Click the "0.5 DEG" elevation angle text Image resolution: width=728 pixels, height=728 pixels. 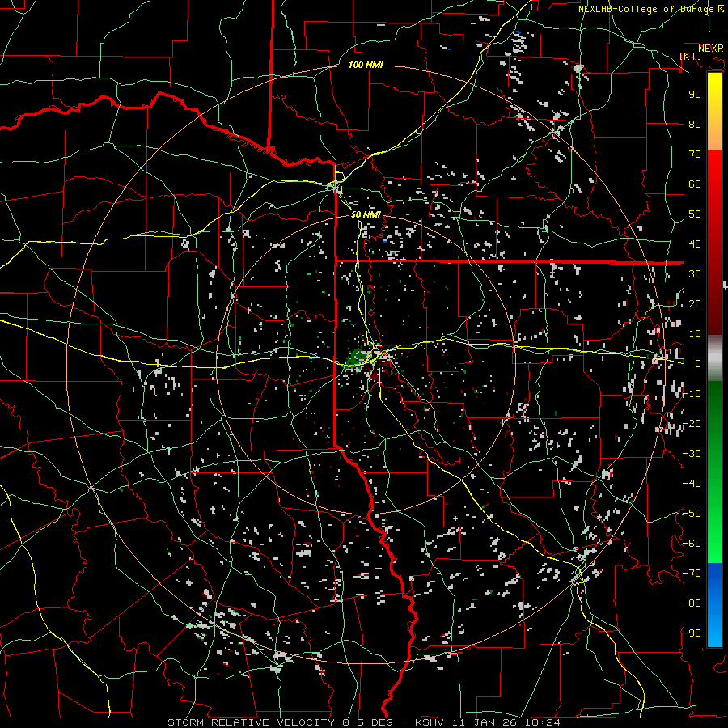[x=367, y=722]
